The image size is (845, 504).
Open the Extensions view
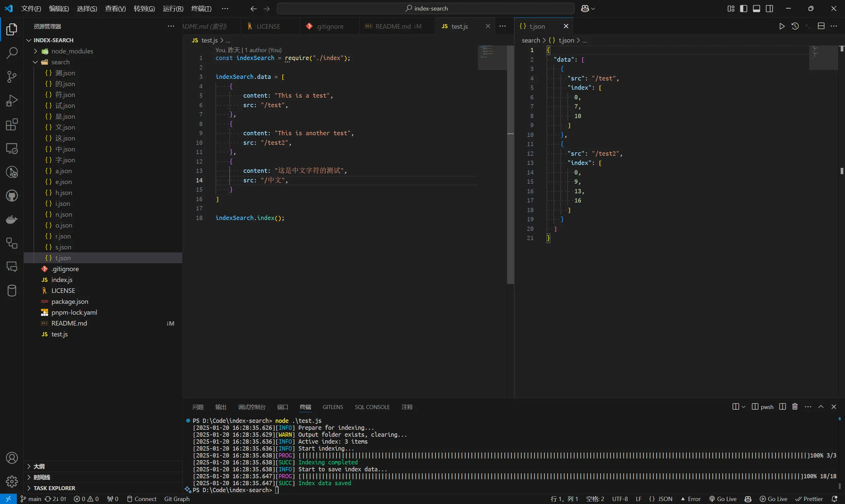point(12,124)
